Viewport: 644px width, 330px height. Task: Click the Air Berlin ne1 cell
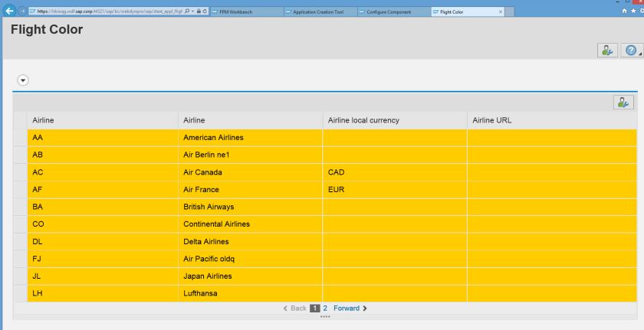(251, 155)
